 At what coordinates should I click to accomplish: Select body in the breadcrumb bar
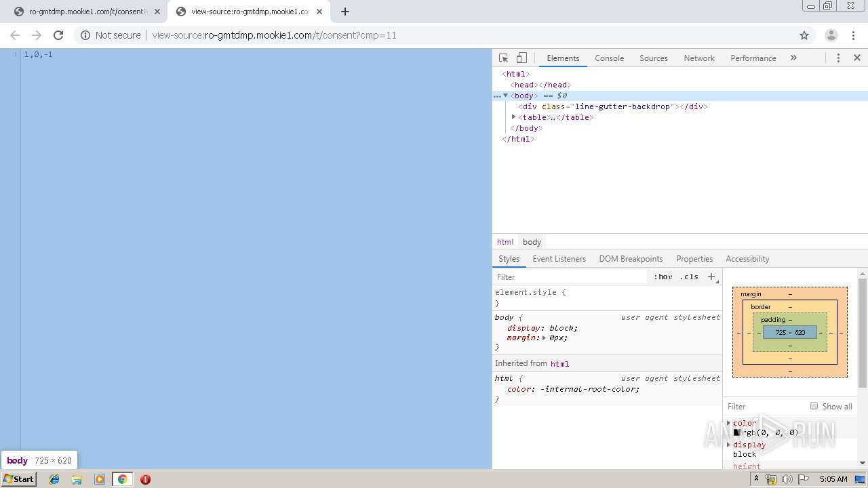tap(532, 242)
